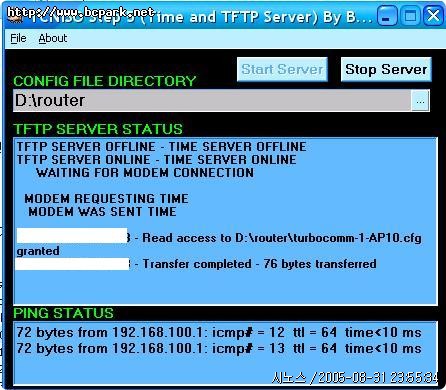Click the Stop Server button
The height and width of the screenshot is (390, 446).
tap(386, 69)
